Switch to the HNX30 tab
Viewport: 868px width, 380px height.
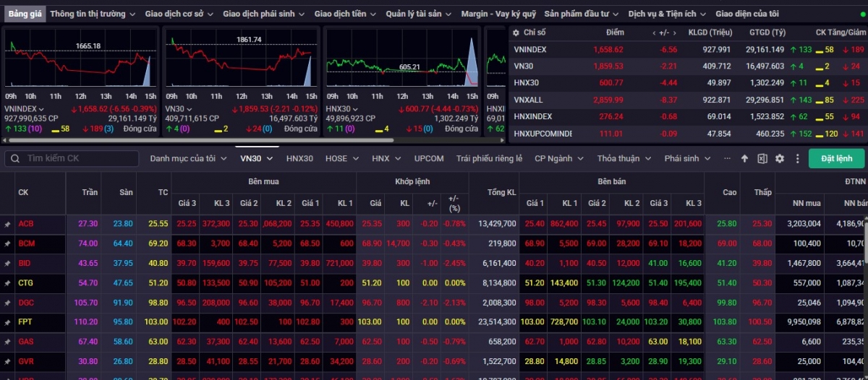point(299,158)
